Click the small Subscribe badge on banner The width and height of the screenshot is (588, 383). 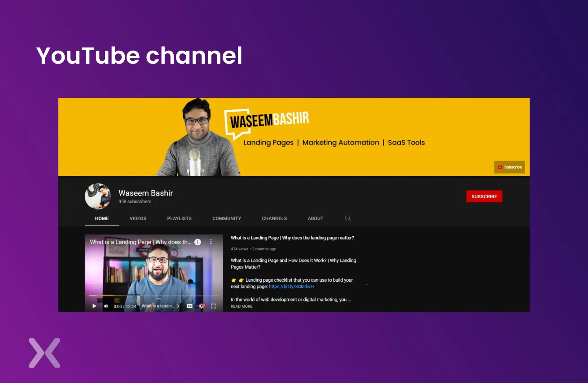pos(509,167)
